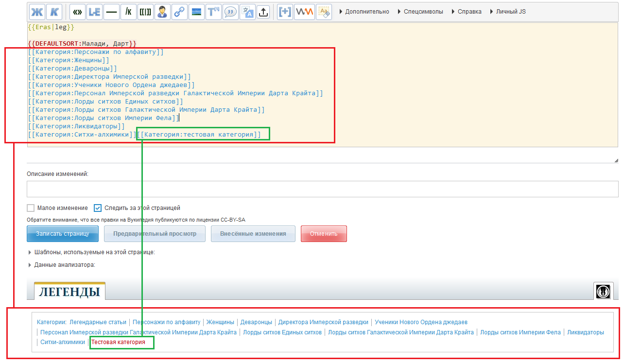Screen dimensions: 624x364
Task: Open Деваронцы category link
Action: [256, 322]
